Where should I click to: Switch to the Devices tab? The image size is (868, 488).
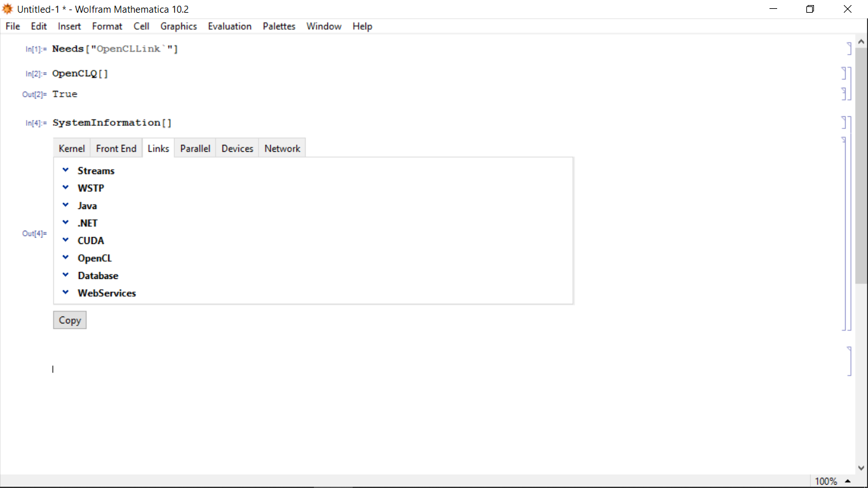[x=238, y=148]
